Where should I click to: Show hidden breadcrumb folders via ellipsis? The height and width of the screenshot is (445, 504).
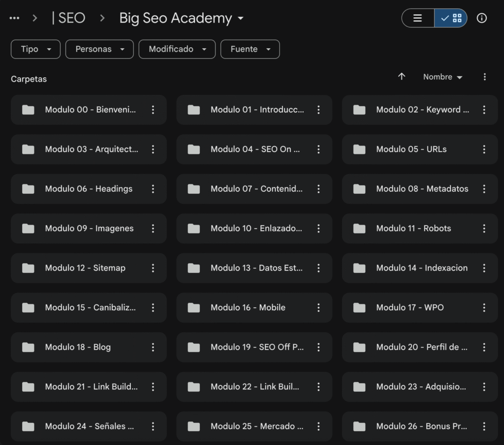click(x=15, y=18)
